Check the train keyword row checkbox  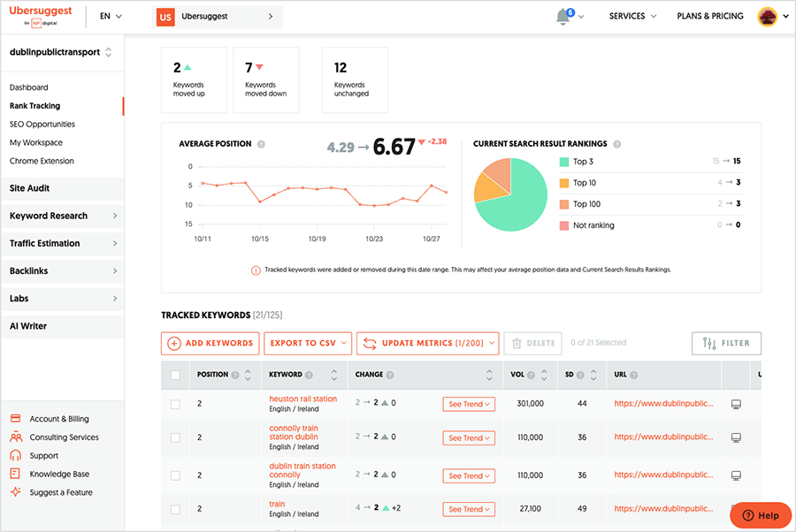pyautogui.click(x=175, y=509)
